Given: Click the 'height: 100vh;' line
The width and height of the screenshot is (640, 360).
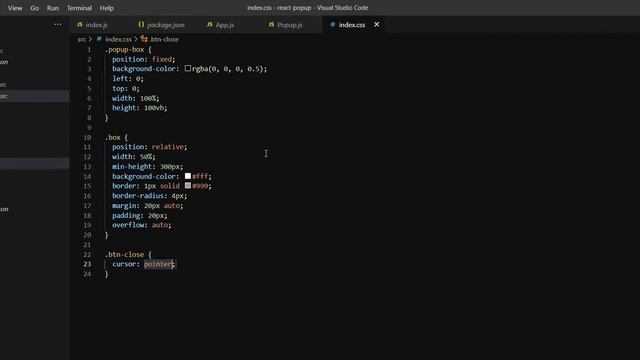Looking at the screenshot, I should 140,108.
